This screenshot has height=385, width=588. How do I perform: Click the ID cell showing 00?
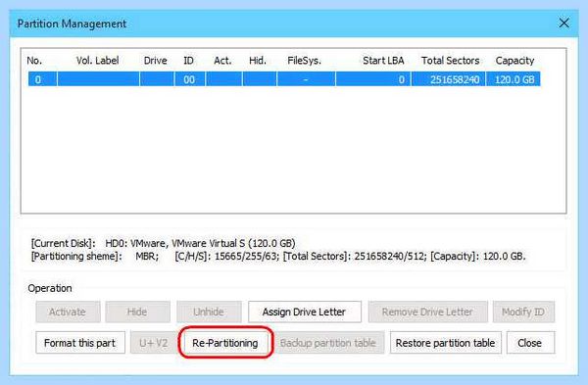(x=189, y=79)
